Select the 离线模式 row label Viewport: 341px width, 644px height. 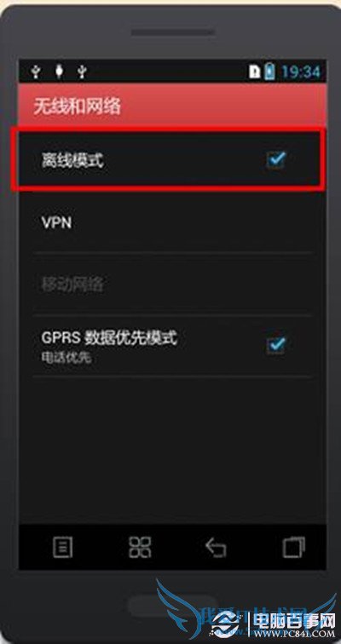(x=72, y=161)
